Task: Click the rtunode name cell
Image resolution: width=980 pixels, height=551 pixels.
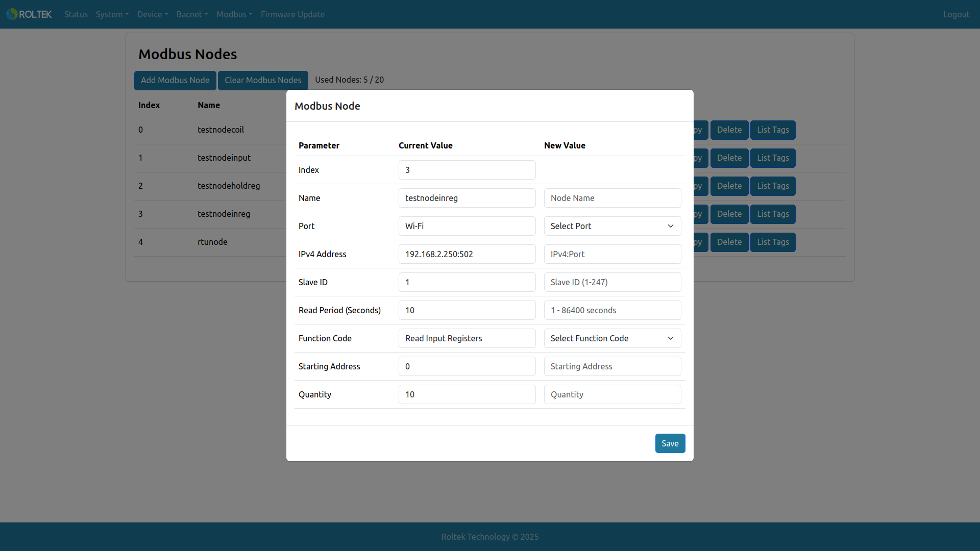Action: pos(212,242)
